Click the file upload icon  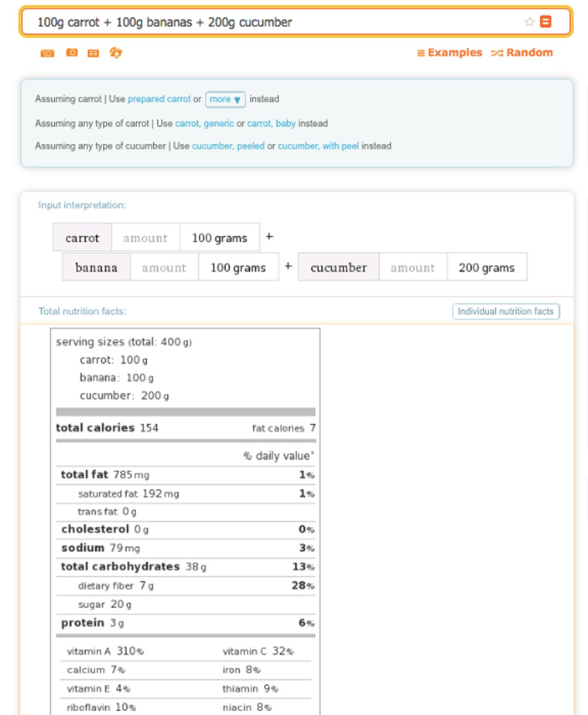coord(116,53)
